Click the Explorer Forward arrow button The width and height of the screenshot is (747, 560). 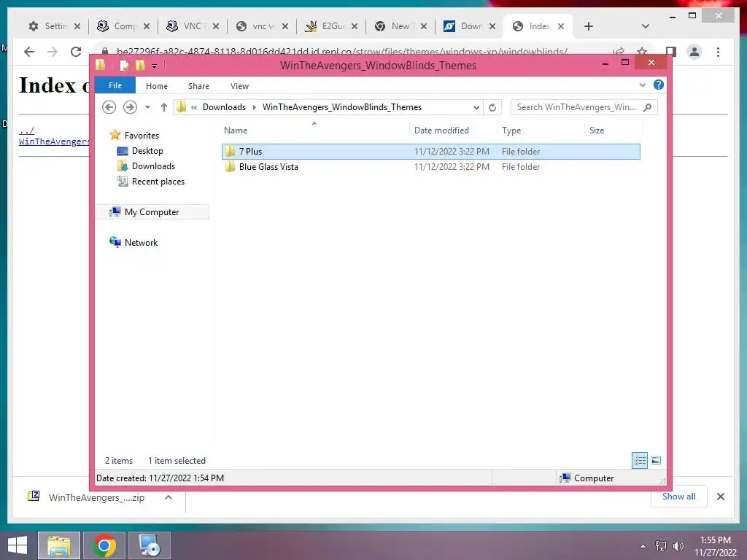pos(130,107)
